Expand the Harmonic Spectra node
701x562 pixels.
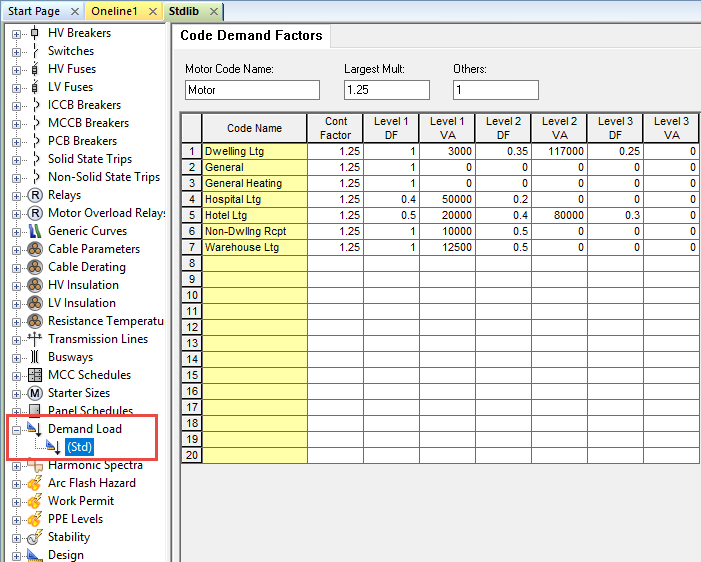point(16,465)
